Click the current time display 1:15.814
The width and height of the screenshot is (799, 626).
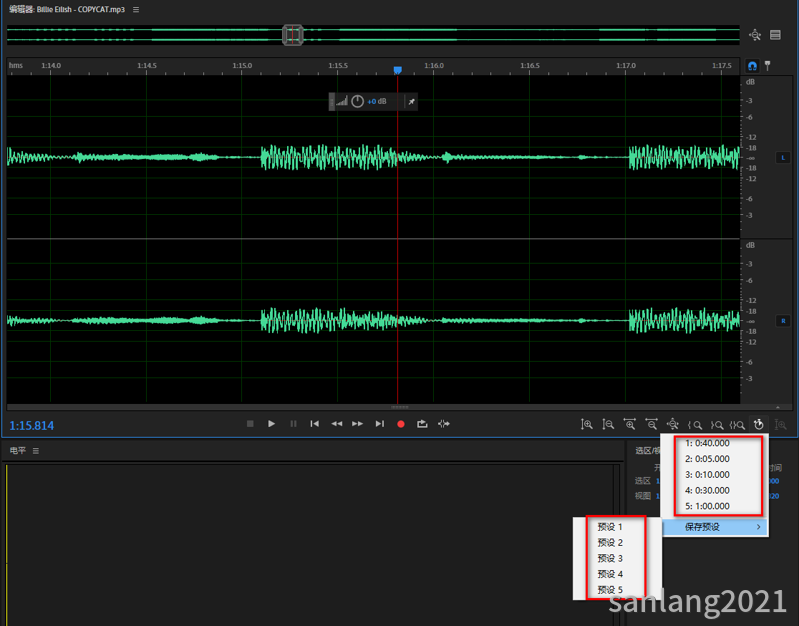pyautogui.click(x=32, y=425)
